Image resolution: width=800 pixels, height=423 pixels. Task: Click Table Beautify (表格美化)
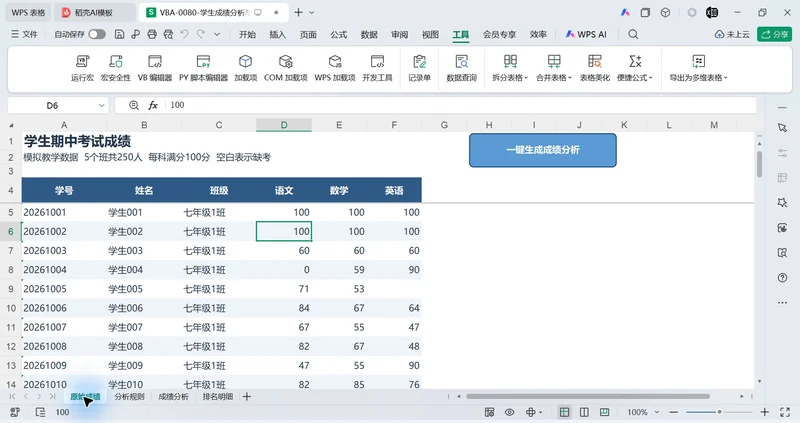(594, 68)
